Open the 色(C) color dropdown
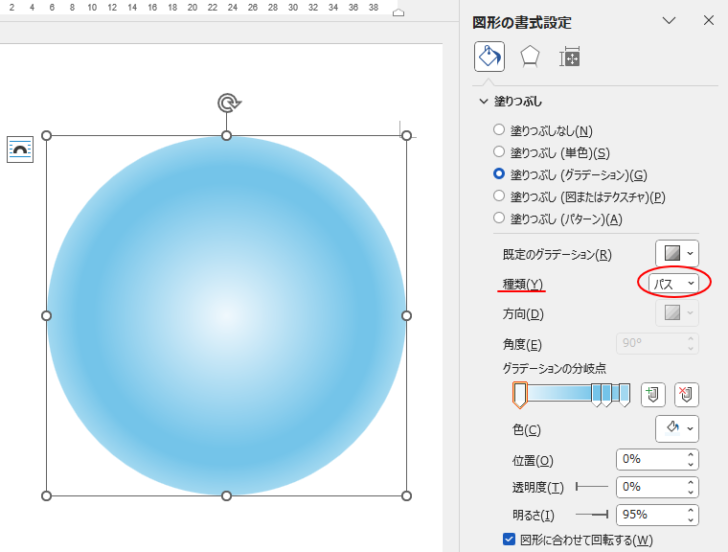Viewport: 728px width, 552px height. [x=677, y=429]
